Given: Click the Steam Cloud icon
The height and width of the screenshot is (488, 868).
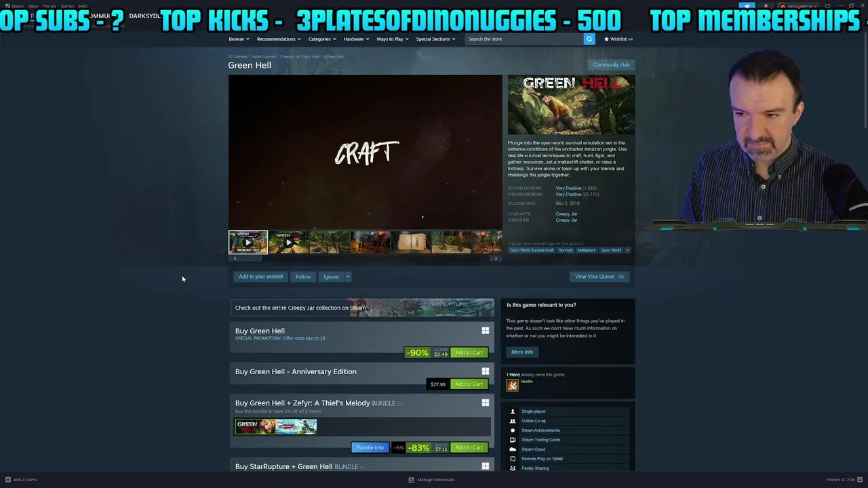Looking at the screenshot, I should tap(513, 449).
